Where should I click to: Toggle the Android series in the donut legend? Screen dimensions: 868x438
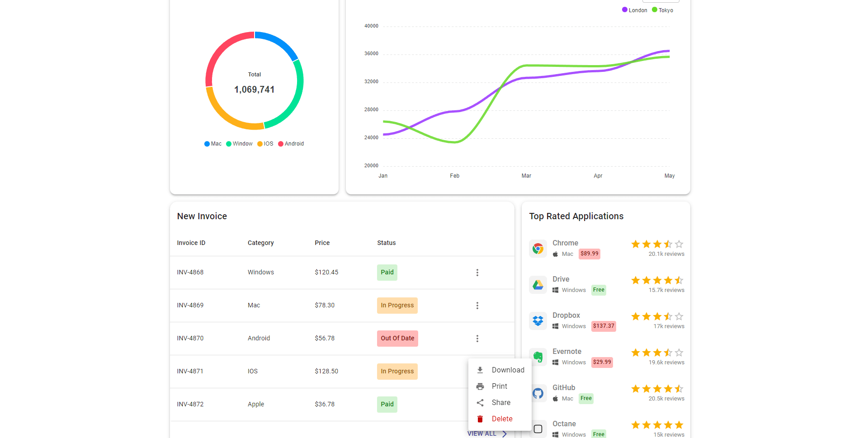(x=291, y=144)
